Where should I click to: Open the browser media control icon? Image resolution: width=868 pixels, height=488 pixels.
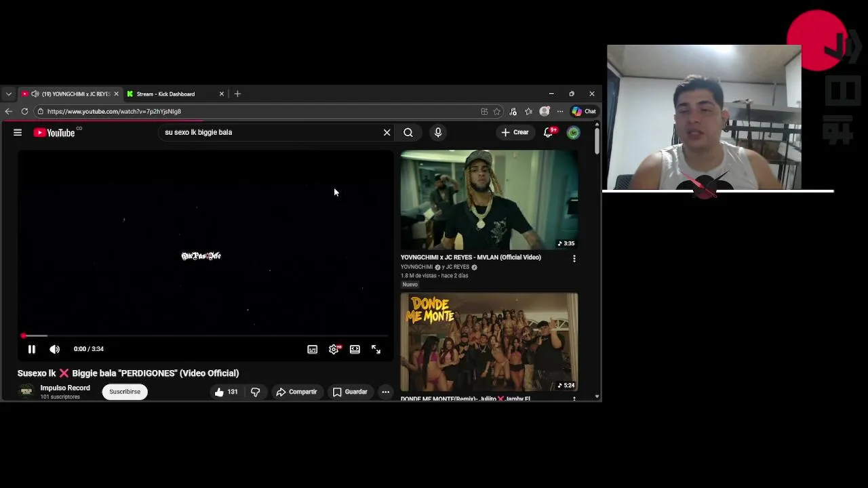pyautogui.click(x=513, y=111)
